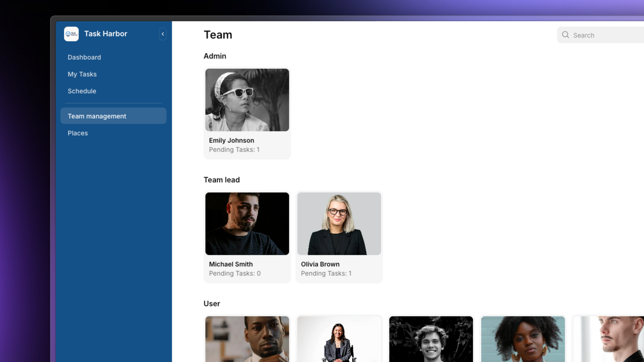Open user card of woman in wheelchair
Viewport: 644px width, 362px height.
[339, 339]
